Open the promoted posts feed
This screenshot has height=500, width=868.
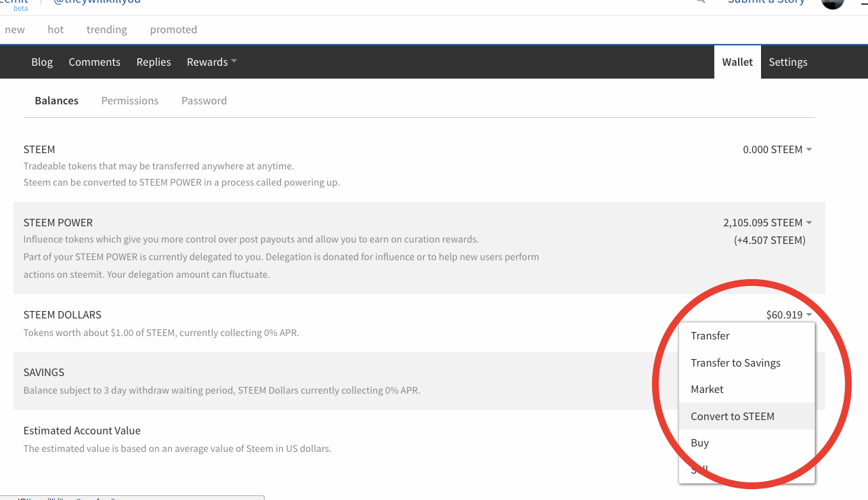tap(173, 30)
